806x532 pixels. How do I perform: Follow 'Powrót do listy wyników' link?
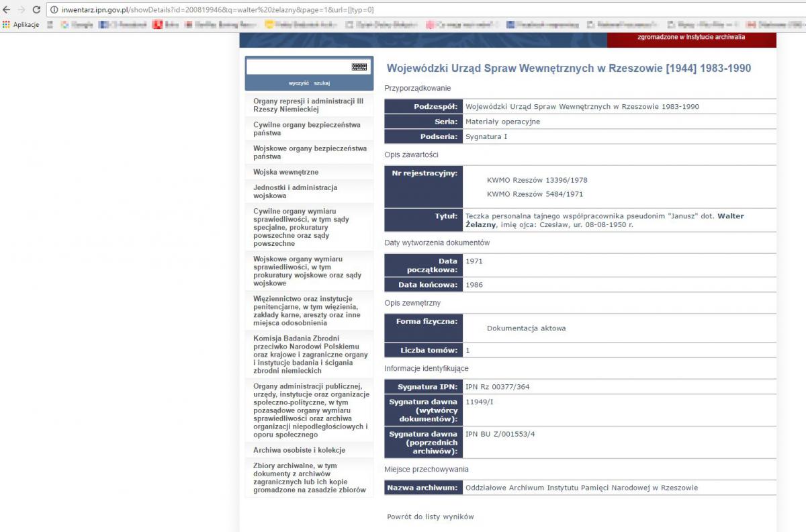(430, 517)
